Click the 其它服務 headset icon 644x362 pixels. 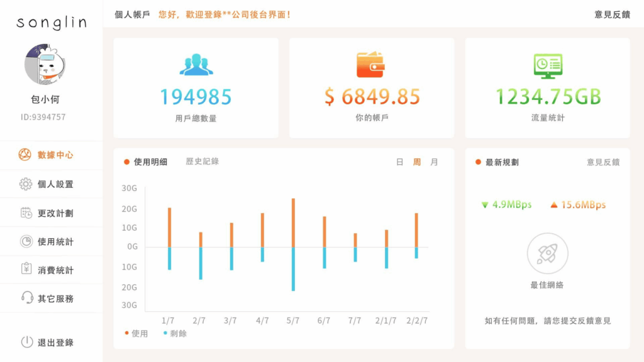pos(27,297)
